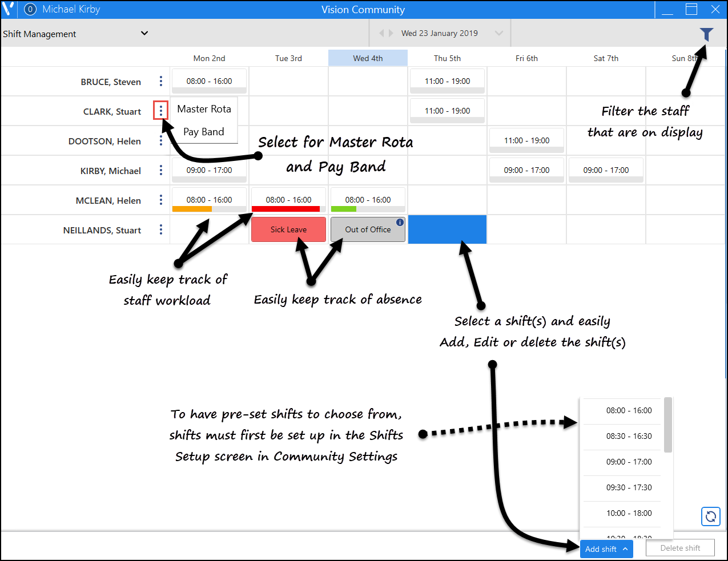
Task: Select Kirby's Saturday 09:00 - 17:00 shift
Action: (x=606, y=170)
